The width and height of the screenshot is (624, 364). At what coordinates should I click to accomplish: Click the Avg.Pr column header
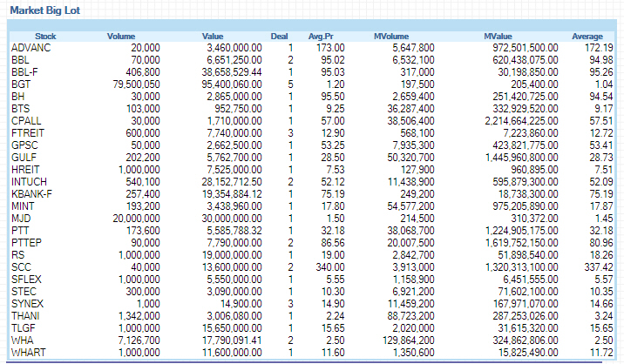[x=321, y=37]
